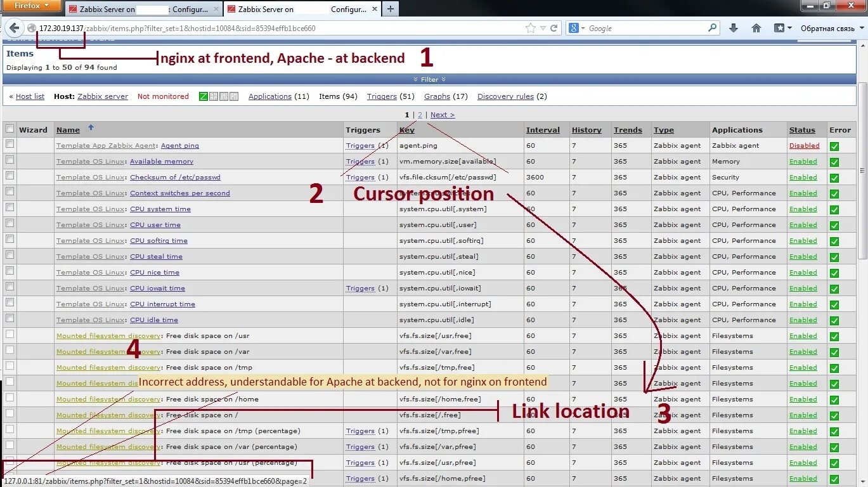
Task: Tick the Context switches per second checkbox
Action: pos(10,192)
